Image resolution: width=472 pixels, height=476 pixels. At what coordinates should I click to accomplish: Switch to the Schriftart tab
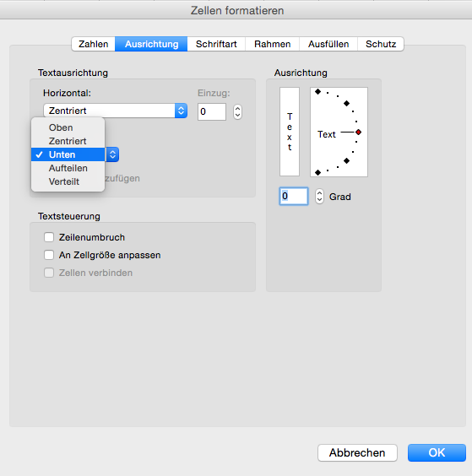click(216, 44)
